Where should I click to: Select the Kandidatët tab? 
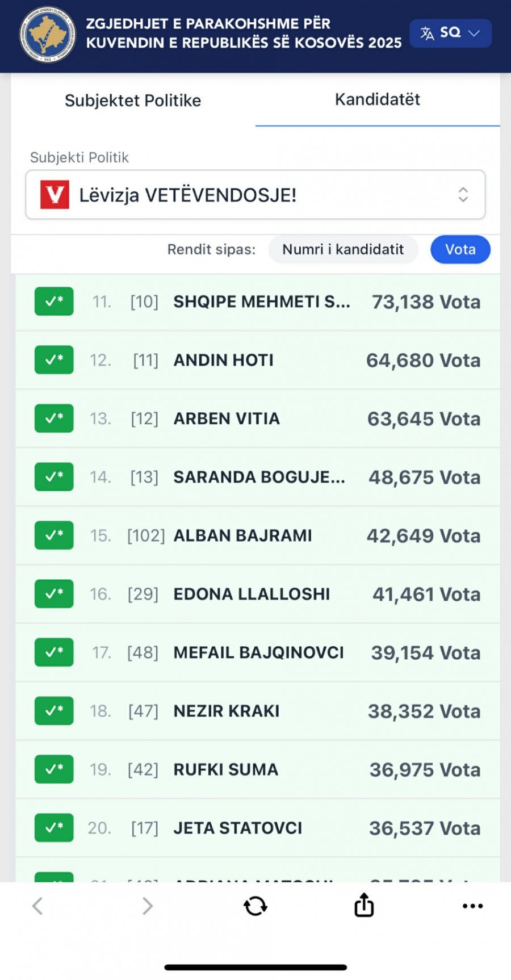378,99
